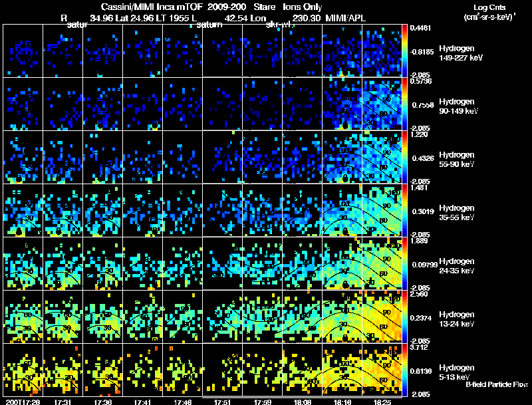This screenshot has width=532, height=405.
Task: Click the 17:59 time label
Action: coord(262,402)
